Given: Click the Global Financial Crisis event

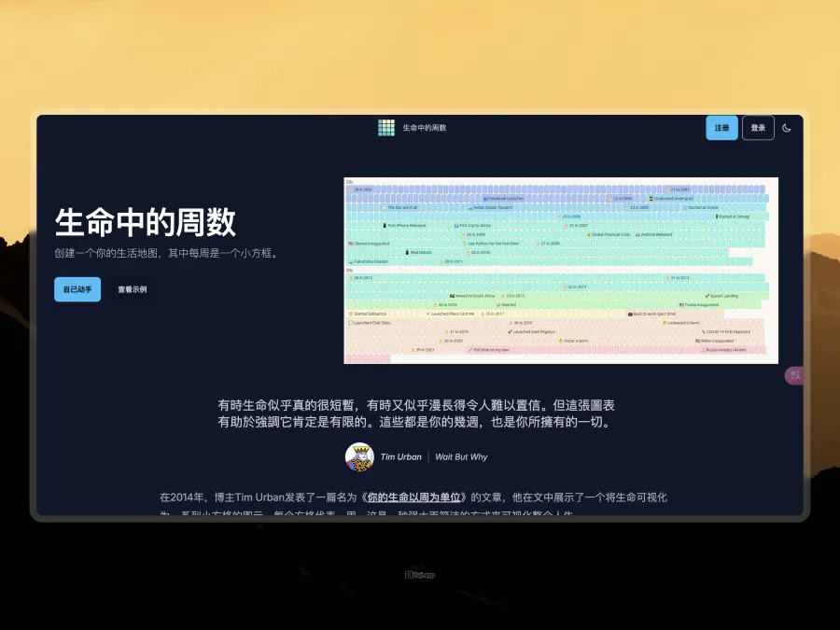Looking at the screenshot, I should click(608, 234).
